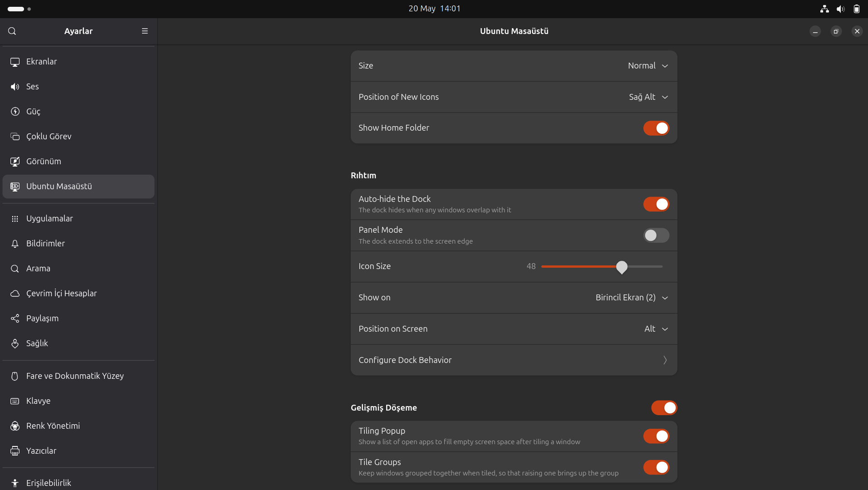This screenshot has height=490, width=868.
Task: Open the Show on display dropdown
Action: tap(631, 298)
